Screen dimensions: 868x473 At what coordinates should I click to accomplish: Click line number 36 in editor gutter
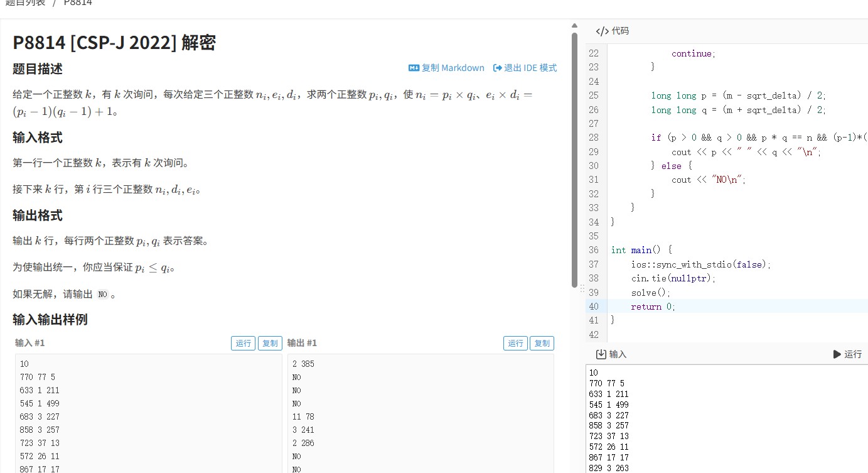pos(594,250)
